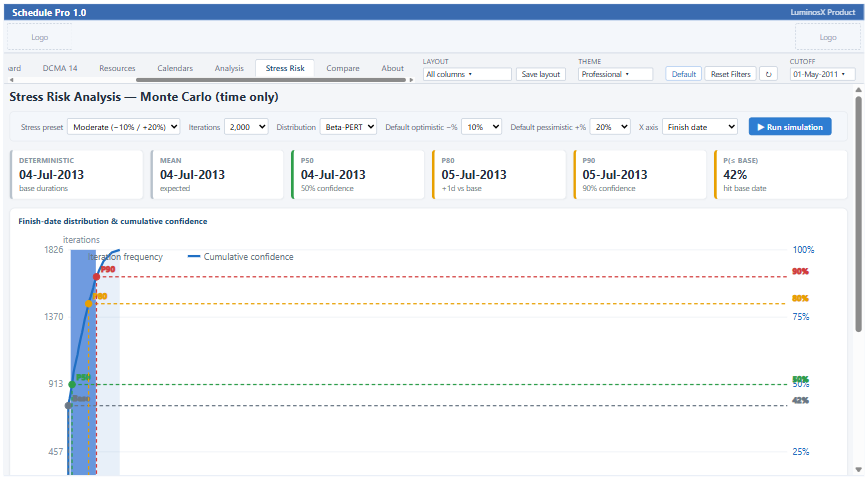Screen dimensions: 866x477
Task: Click the right Logo placeholder
Action: (x=827, y=38)
